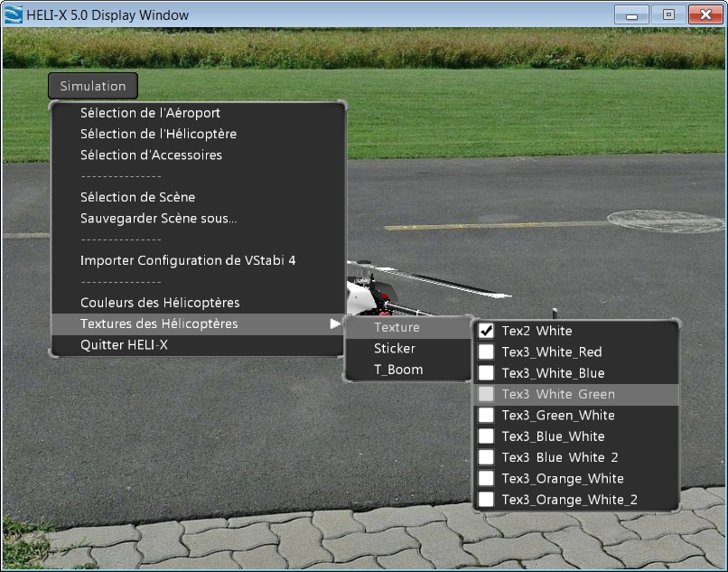Open Couleurs des Hélicoptères
The image size is (728, 572).
pyautogui.click(x=160, y=303)
